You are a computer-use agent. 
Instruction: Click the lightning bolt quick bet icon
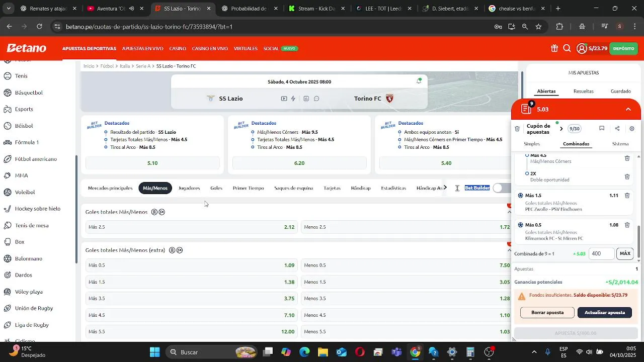point(293,99)
